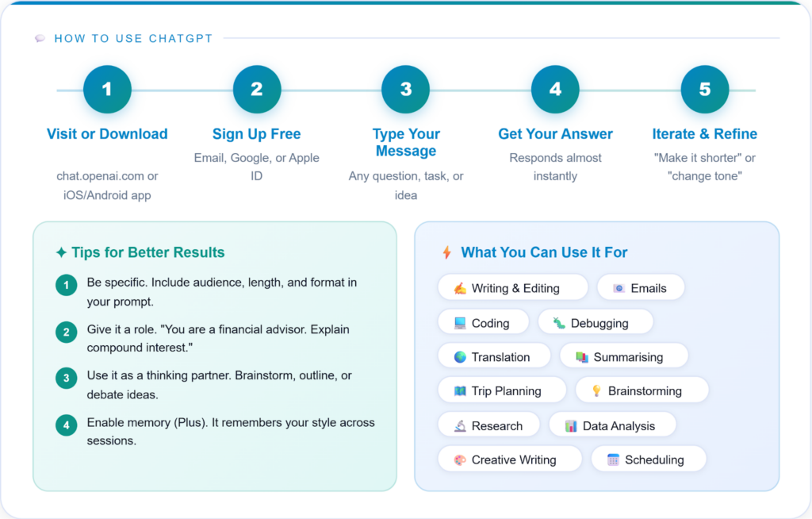Click the light bulb Brainstorming icon

(x=596, y=390)
